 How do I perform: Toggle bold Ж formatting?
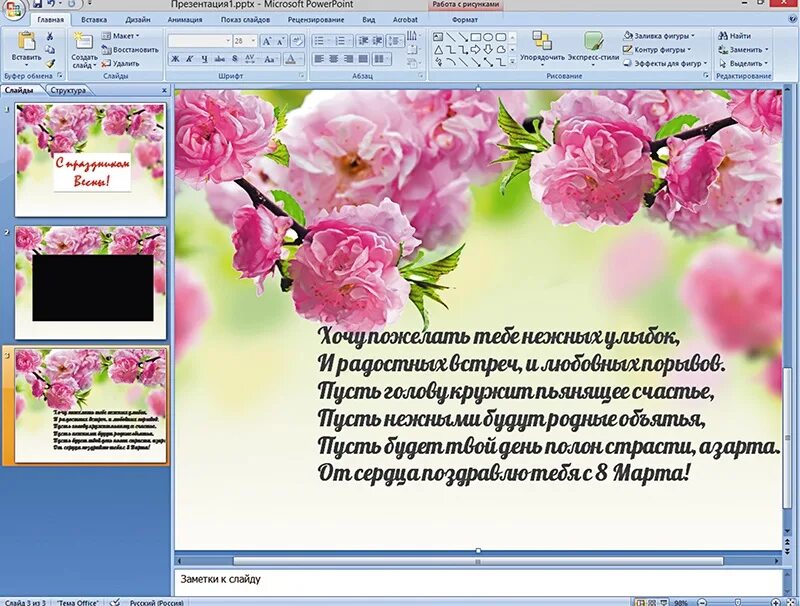175,59
